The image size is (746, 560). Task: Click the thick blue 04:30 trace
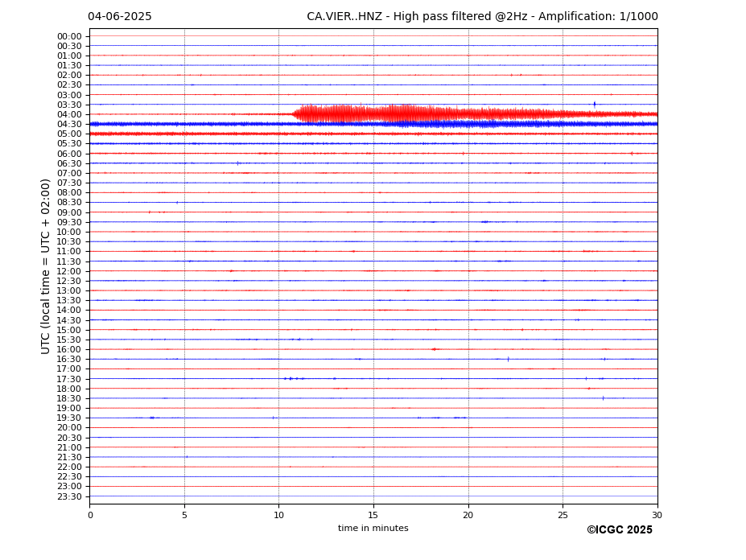point(373,124)
